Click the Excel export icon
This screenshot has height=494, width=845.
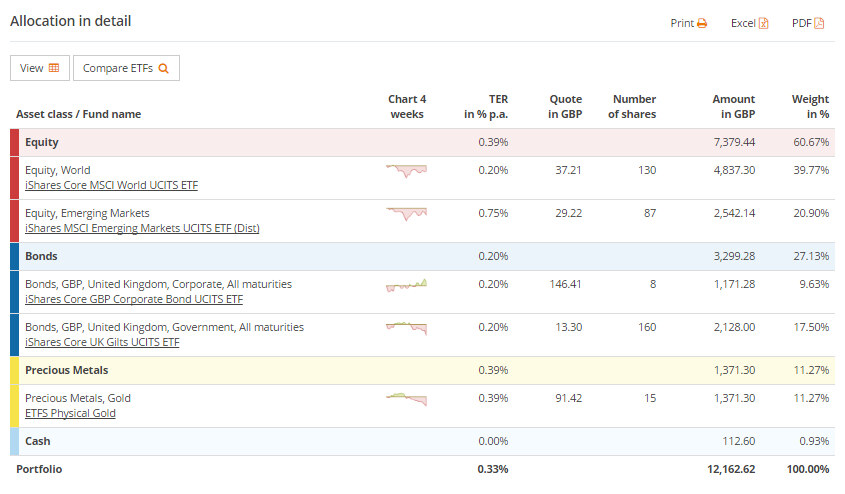pyautogui.click(x=763, y=23)
